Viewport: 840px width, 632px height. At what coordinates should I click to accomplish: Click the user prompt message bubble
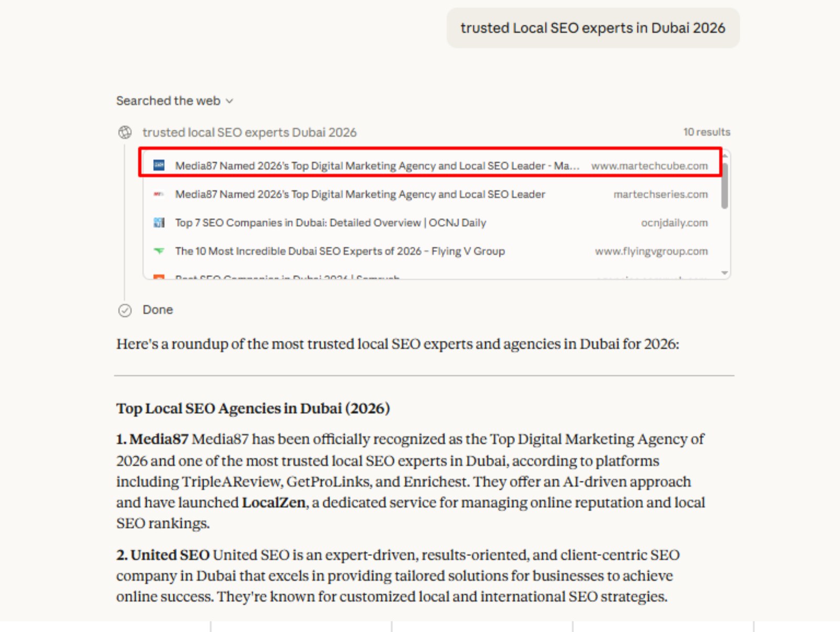[x=593, y=28]
